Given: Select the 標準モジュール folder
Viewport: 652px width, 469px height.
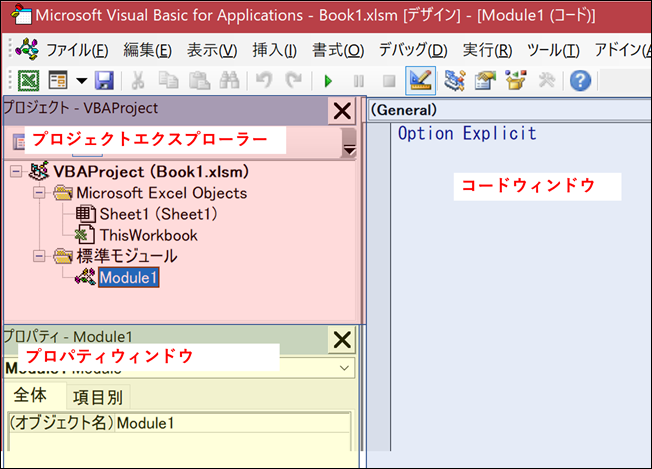Looking at the screenshot, I should click(x=127, y=256).
